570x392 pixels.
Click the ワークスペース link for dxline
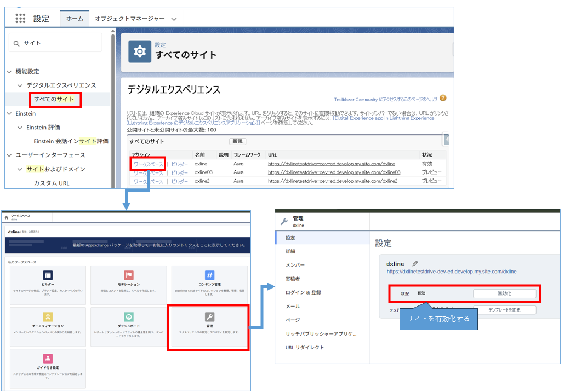click(149, 164)
